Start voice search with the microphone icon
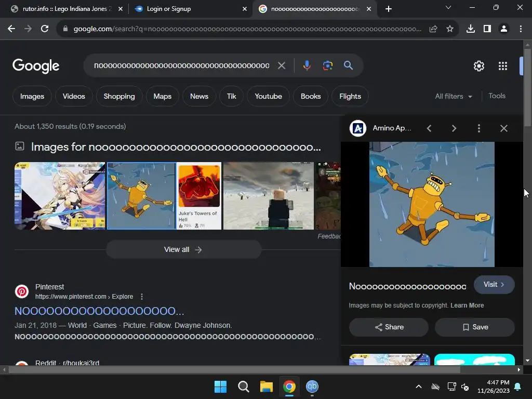This screenshot has width=532, height=399. [x=307, y=65]
